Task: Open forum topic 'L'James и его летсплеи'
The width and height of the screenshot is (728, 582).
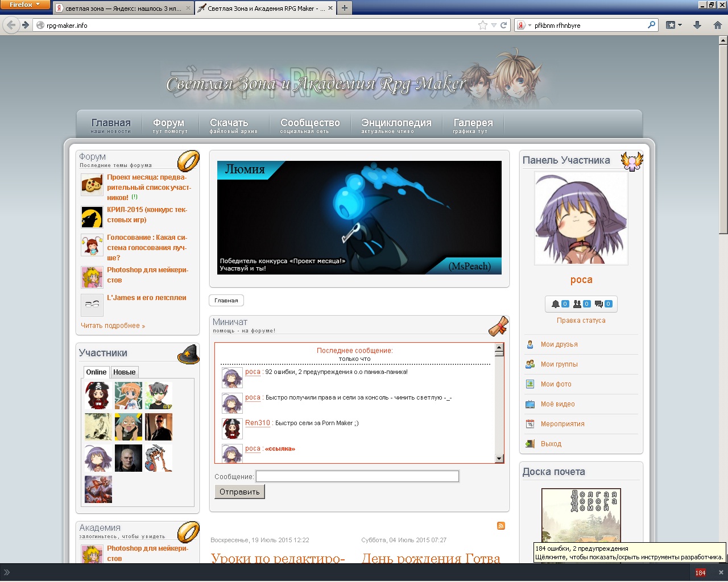Action: (147, 298)
